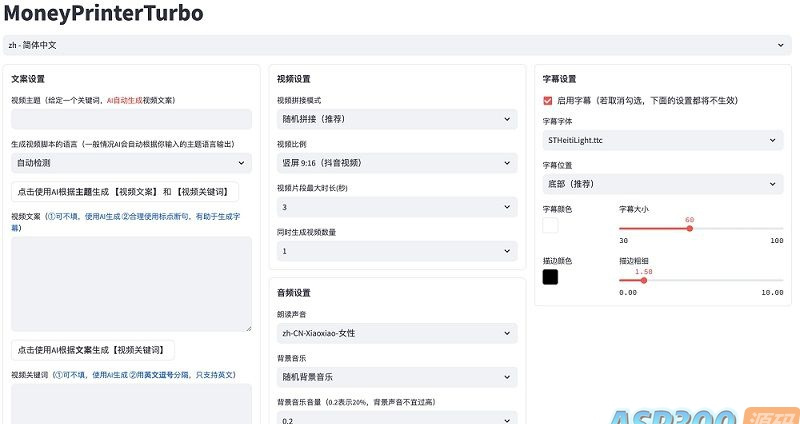The height and width of the screenshot is (424, 800).
Task: Click the 字幕大小 slider handle at 60
Action: click(x=690, y=229)
